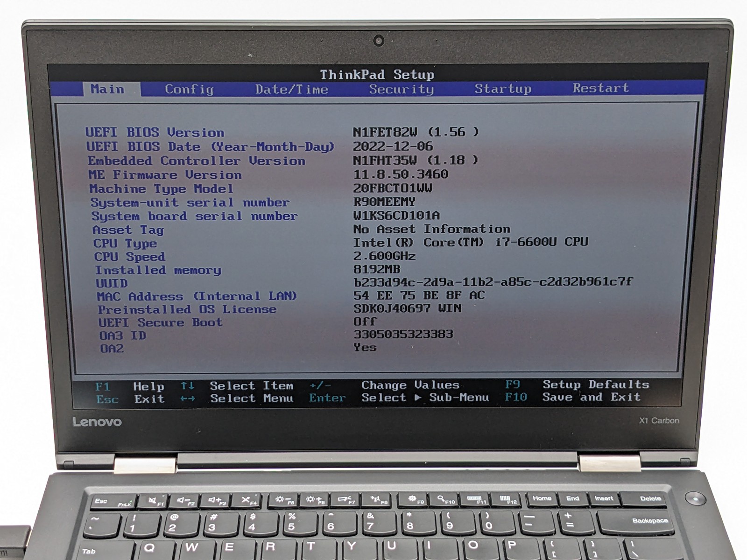This screenshot has width=747, height=560.
Task: Click the UEFI BIOS Date label
Action: pos(211,147)
